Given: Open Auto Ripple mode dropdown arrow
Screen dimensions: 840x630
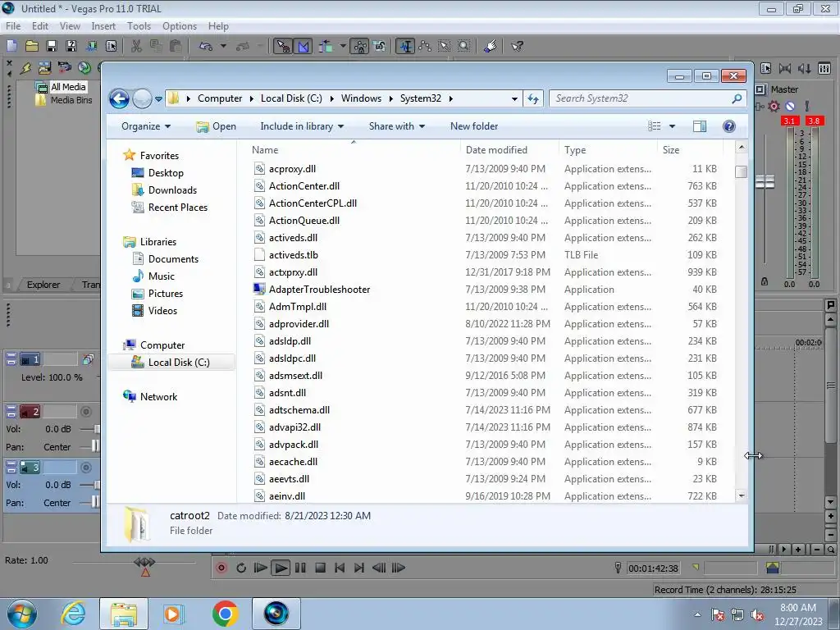Looking at the screenshot, I should 343,46.
